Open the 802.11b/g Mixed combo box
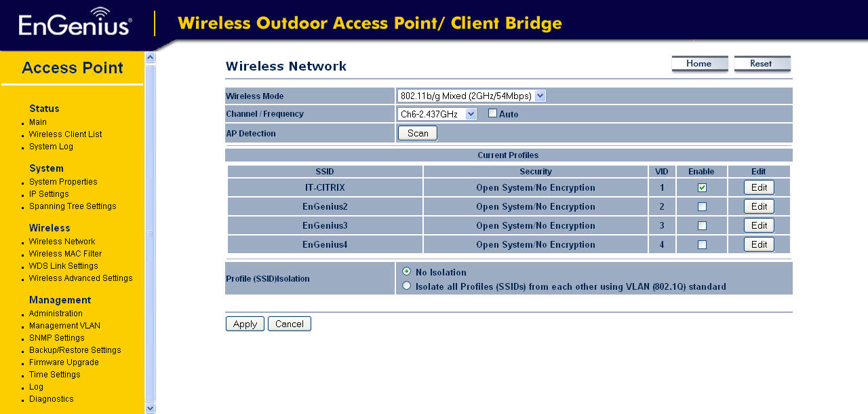 [x=540, y=96]
